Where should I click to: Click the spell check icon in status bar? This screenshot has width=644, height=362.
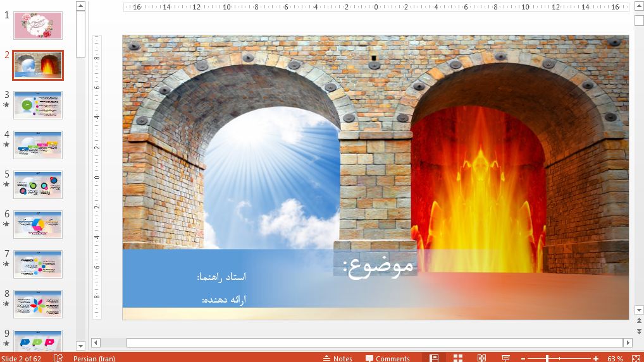(x=58, y=358)
